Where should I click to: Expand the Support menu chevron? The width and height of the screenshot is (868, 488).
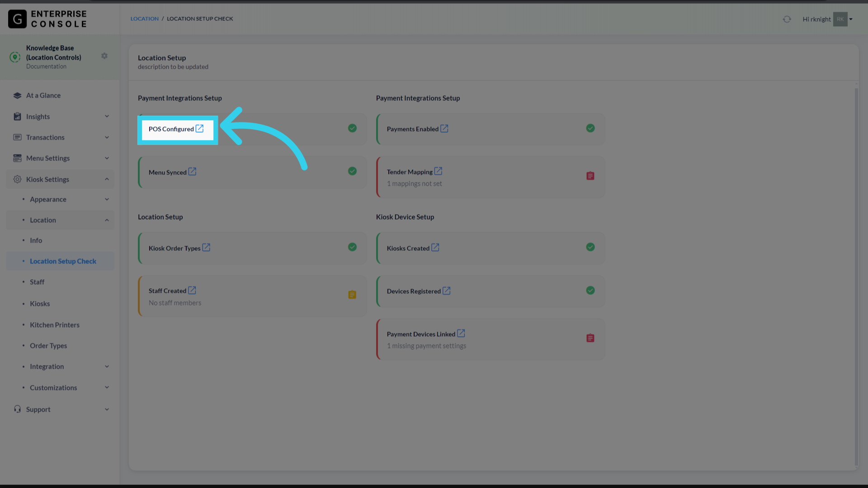point(107,409)
